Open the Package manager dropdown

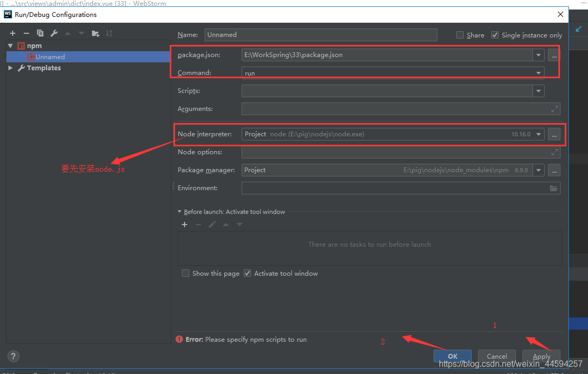click(538, 170)
